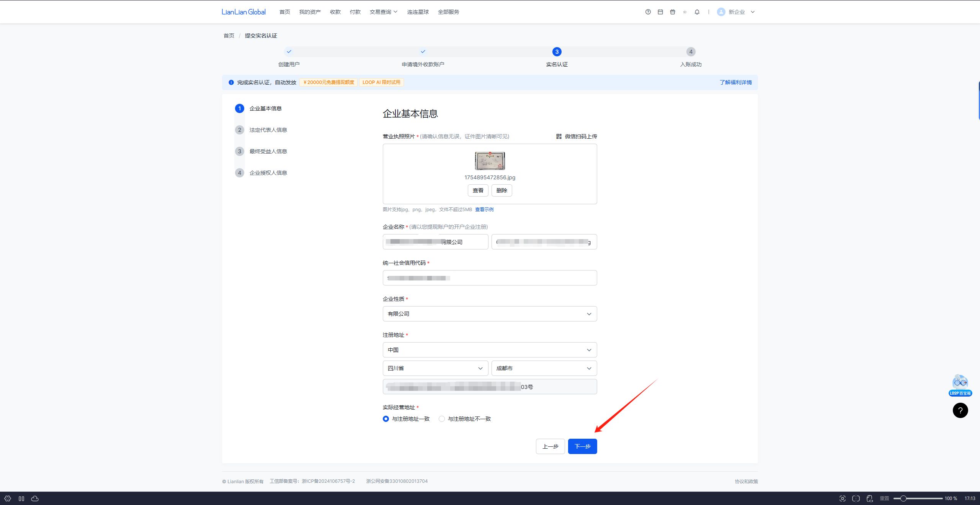Viewport: 980px width, 505px height.
Task: Click 浙公网安备33010802013704 in footer
Action: (397, 481)
